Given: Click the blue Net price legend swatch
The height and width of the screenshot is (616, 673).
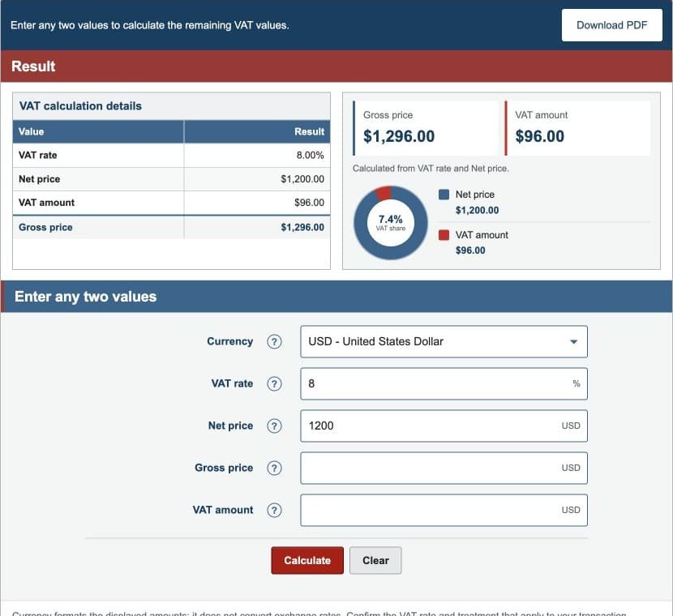Looking at the screenshot, I should point(444,195).
